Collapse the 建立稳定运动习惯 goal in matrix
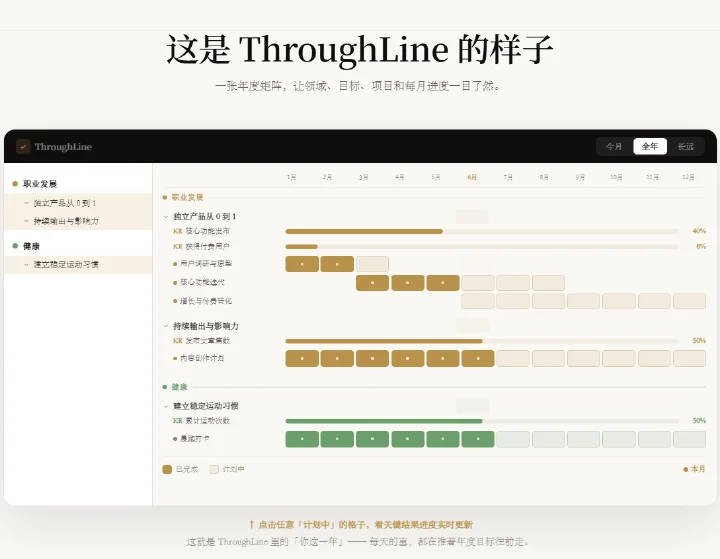 [x=166, y=406]
